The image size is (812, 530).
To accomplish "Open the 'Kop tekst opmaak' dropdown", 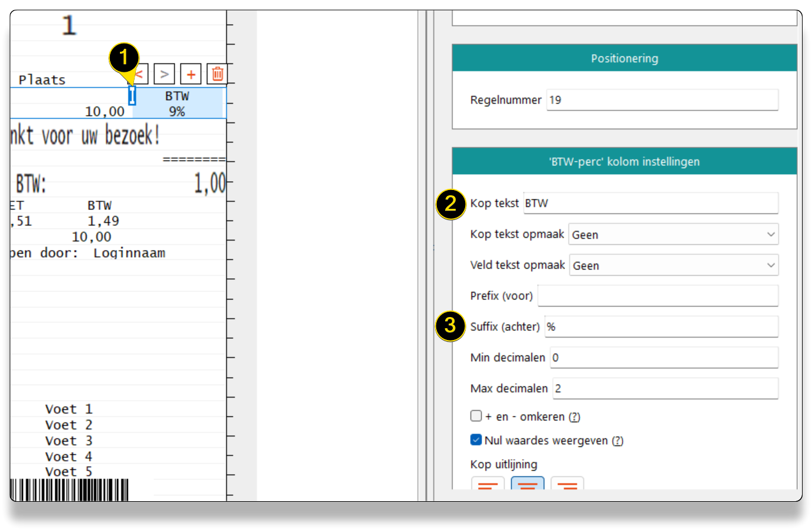I will pyautogui.click(x=673, y=235).
